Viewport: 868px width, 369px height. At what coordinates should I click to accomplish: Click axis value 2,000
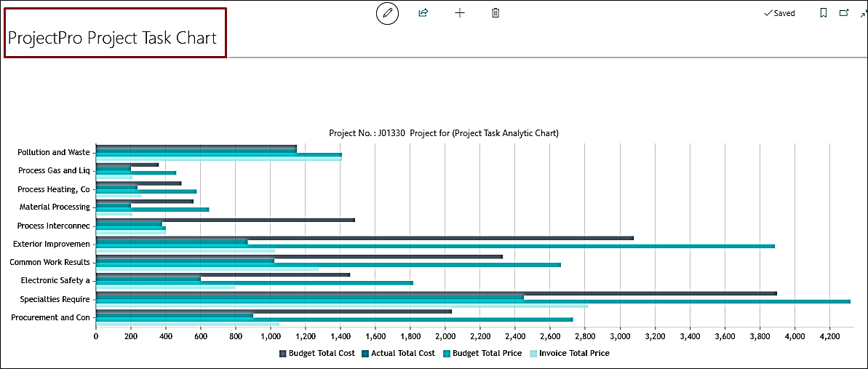(x=445, y=336)
